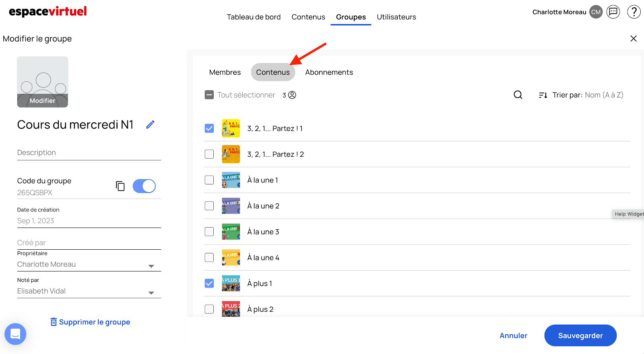Click the pencil icon to rename group
This screenshot has width=644, height=354.
[150, 125]
